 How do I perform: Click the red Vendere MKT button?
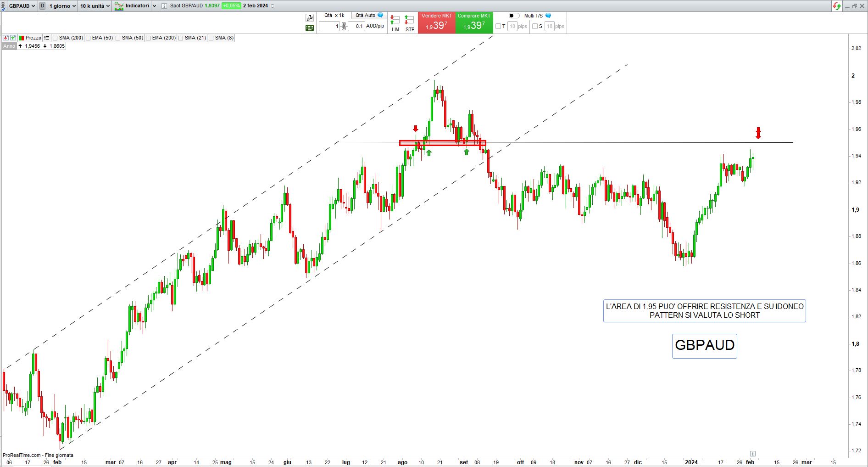point(437,23)
